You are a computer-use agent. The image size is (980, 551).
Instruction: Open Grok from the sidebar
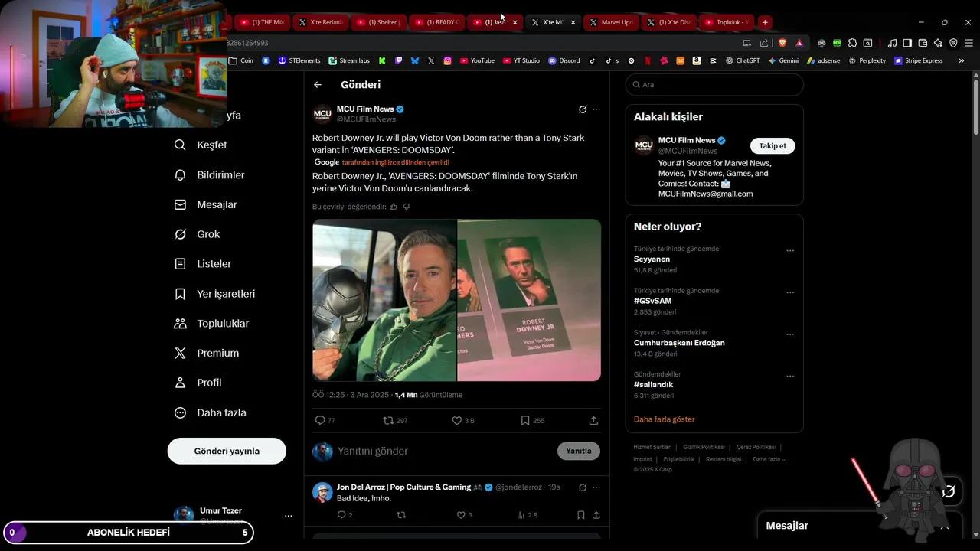coord(198,234)
